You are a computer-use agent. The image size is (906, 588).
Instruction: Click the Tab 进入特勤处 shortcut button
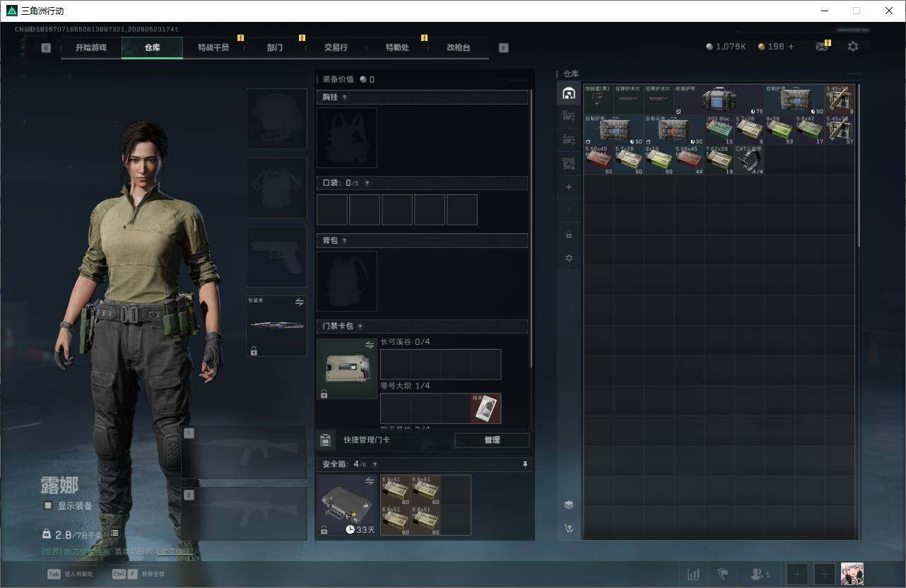pyautogui.click(x=69, y=574)
